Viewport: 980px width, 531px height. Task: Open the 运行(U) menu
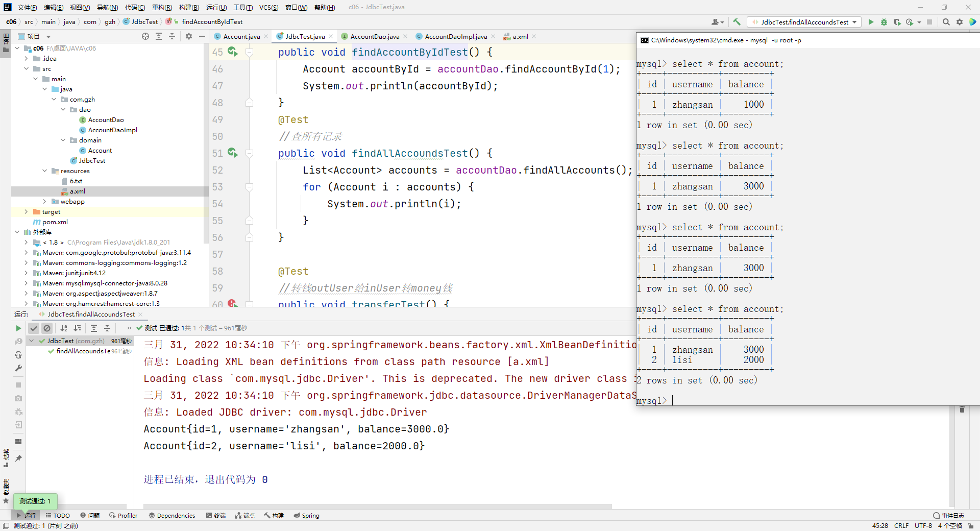pos(216,7)
